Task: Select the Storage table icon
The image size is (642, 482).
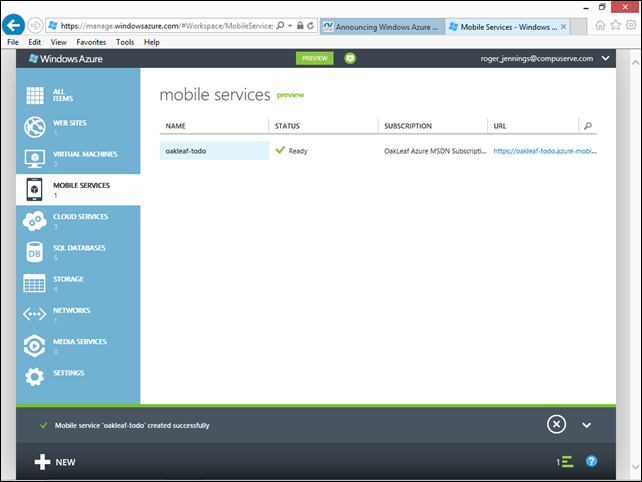Action: click(35, 283)
